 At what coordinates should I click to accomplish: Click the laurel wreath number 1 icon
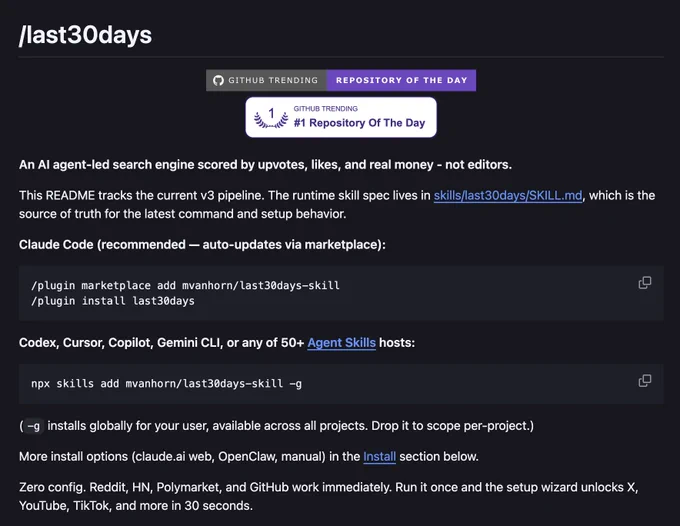pos(271,118)
